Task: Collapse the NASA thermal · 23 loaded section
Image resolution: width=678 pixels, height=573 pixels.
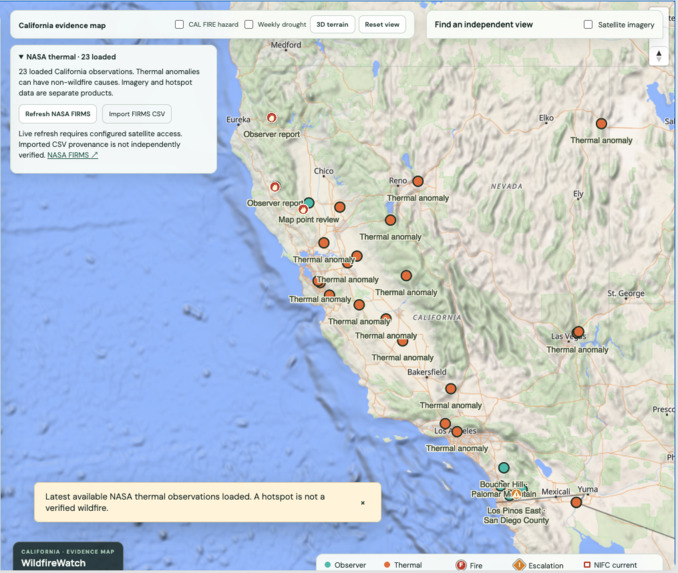Action: coord(67,57)
